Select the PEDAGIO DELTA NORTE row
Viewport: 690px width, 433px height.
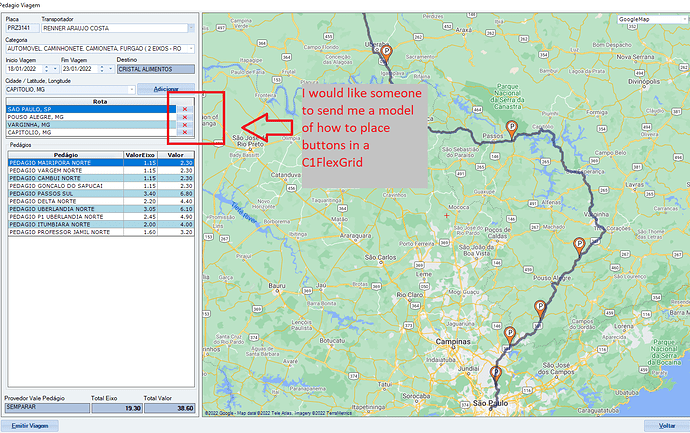pos(101,201)
